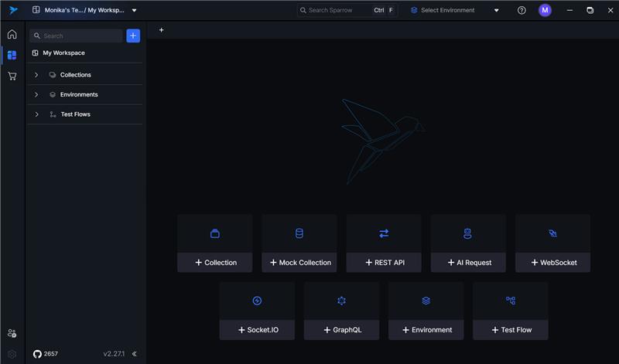Click the WebSocket card icon
Screen dimensions: 619x364
[x=552, y=233]
